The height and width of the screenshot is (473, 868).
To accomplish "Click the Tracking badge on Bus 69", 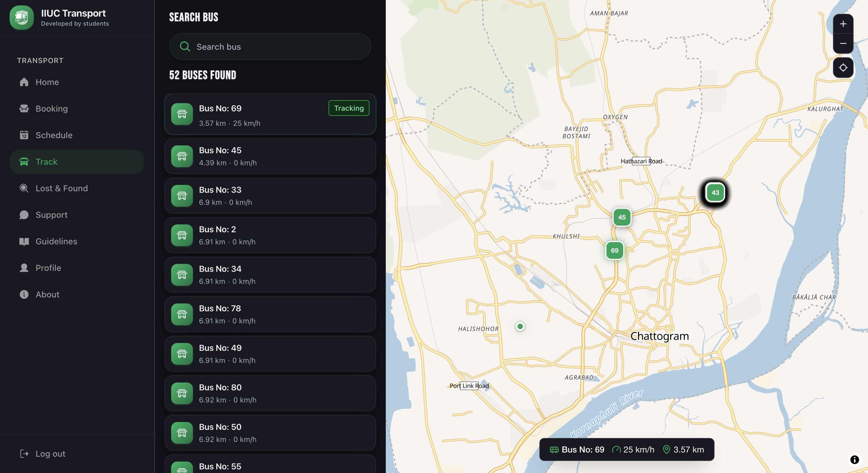I will pos(349,108).
